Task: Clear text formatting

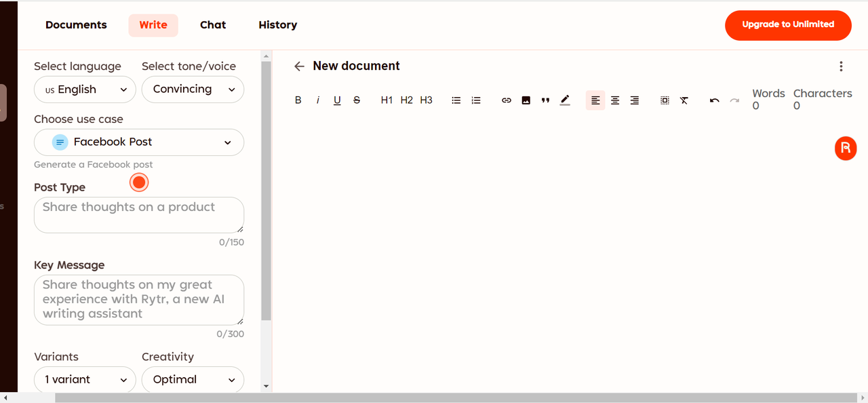Action: (684, 100)
